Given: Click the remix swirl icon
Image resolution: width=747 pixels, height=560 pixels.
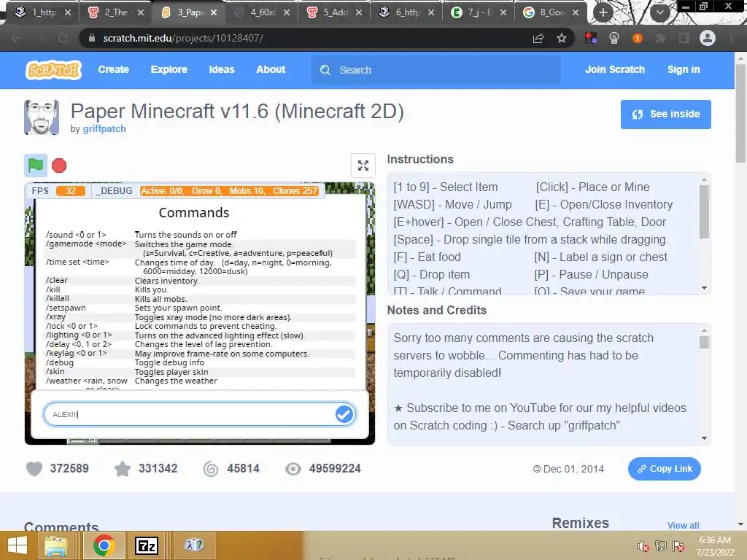Looking at the screenshot, I should (x=211, y=469).
